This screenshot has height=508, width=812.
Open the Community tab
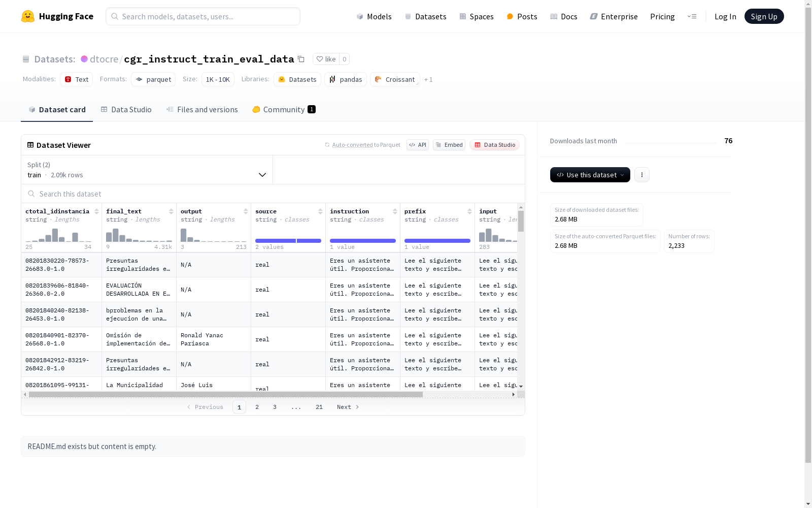284,110
